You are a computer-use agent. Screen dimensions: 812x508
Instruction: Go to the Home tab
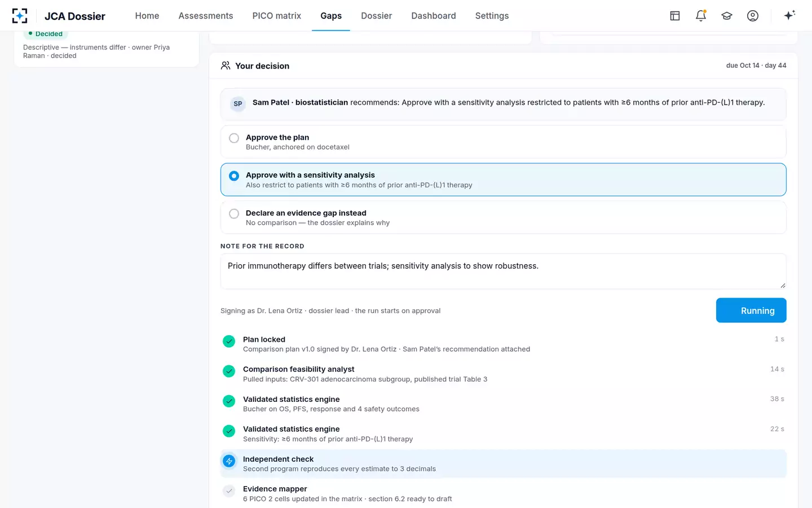tap(147, 16)
